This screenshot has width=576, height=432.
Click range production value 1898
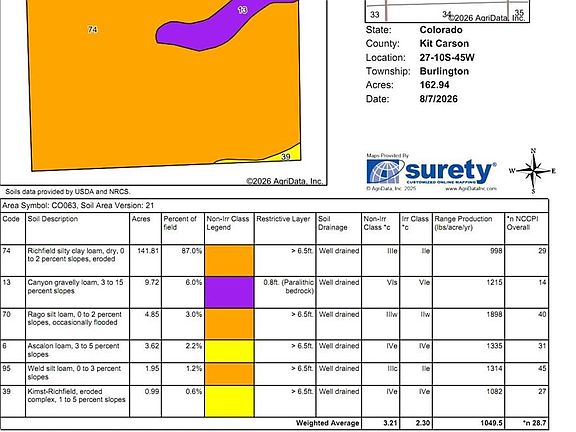point(494,314)
